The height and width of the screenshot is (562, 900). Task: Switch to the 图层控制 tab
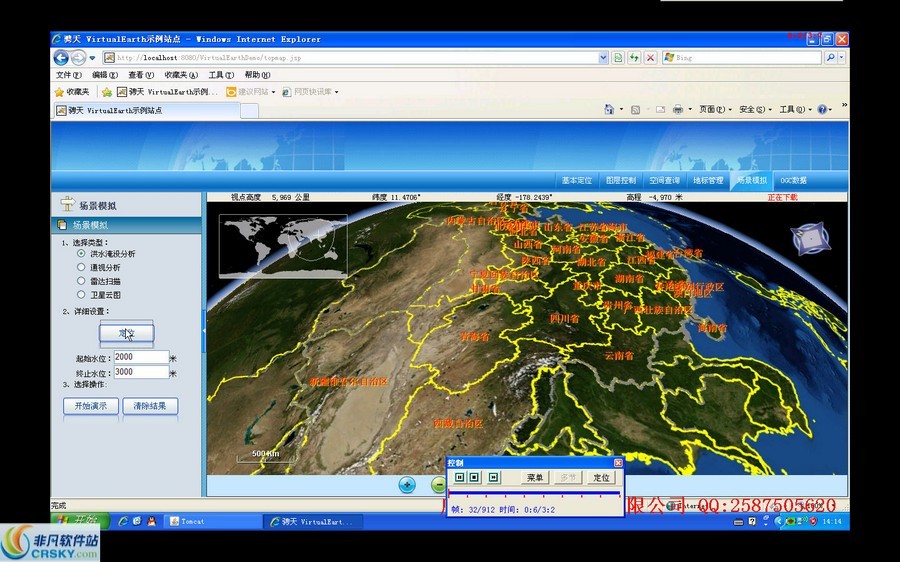click(621, 180)
